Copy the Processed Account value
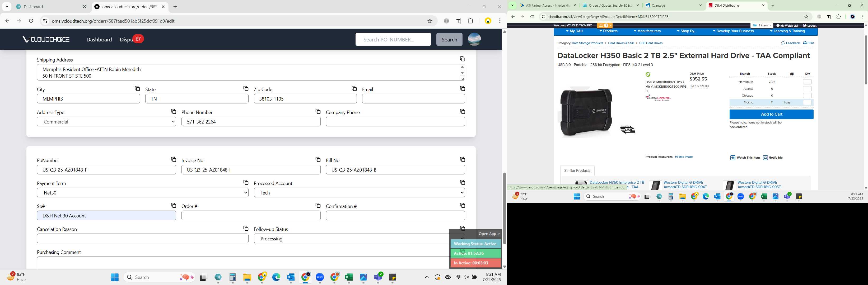Viewport: 868px width, 285px height. (462, 182)
